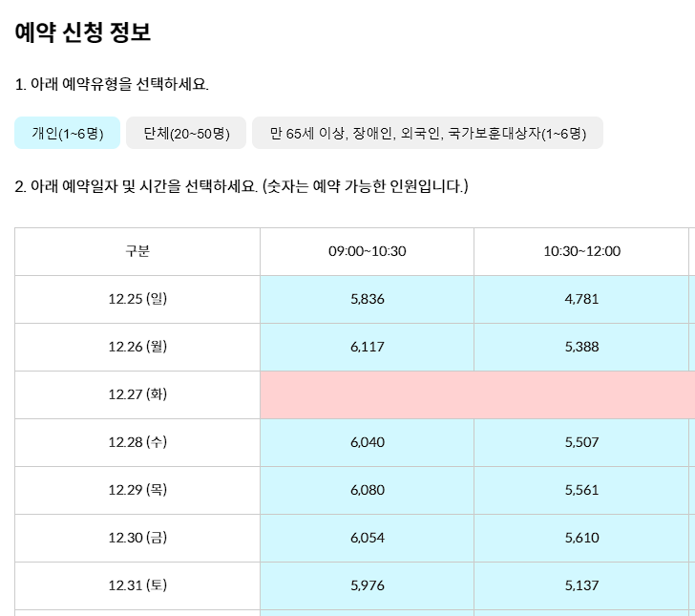Select the 12.29 (목) slot showing 6,080

pyautogui.click(x=367, y=491)
